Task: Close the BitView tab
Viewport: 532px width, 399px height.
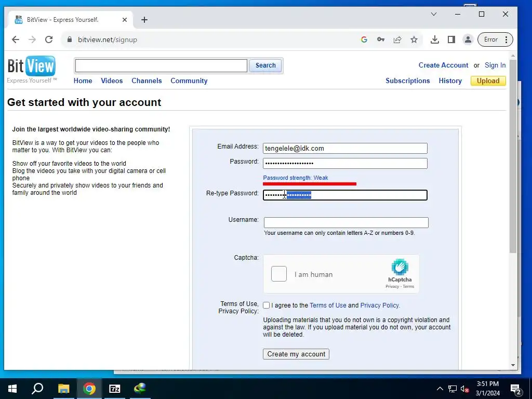Action: point(125,20)
